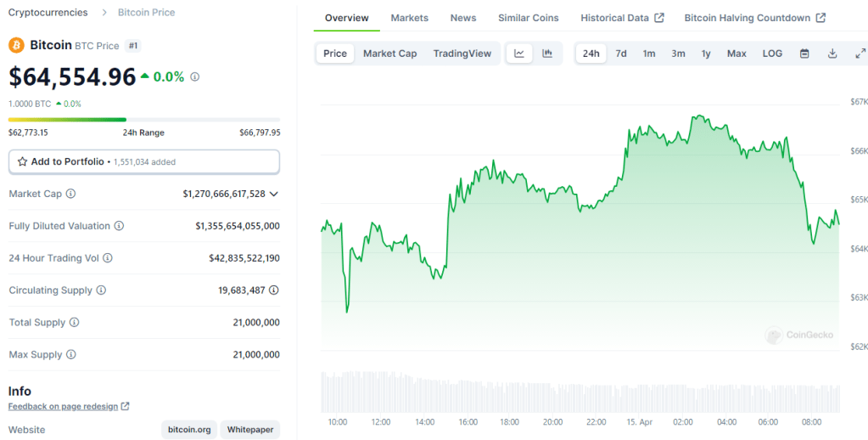Image resolution: width=868 pixels, height=440 pixels.
Task: Expand the chart to fullscreen
Action: [x=860, y=54]
